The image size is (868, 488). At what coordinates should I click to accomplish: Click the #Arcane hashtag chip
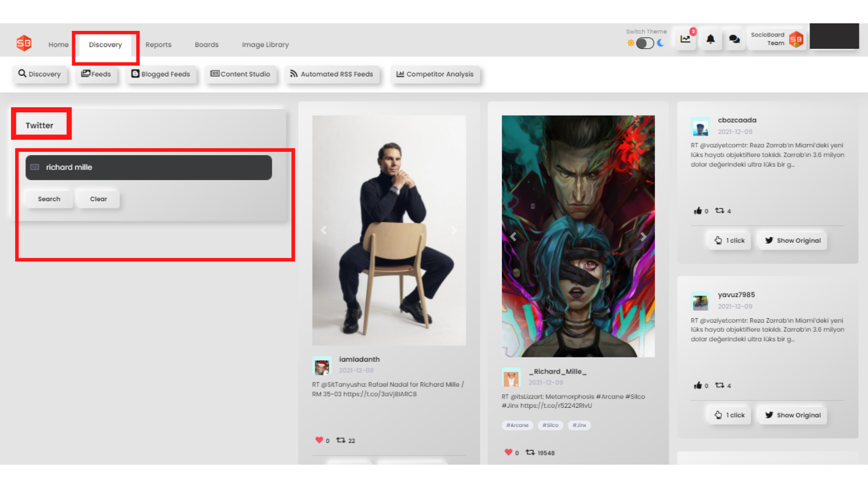(x=518, y=425)
